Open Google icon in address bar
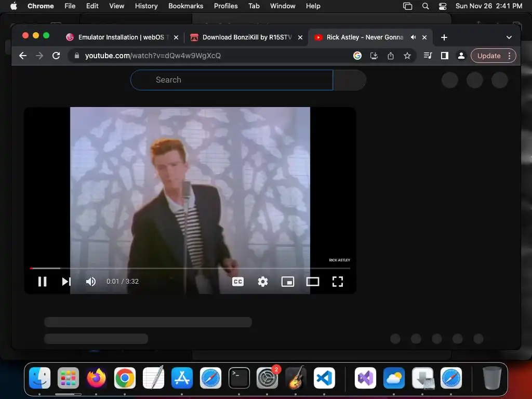Viewport: 532px width, 399px height. click(x=357, y=56)
